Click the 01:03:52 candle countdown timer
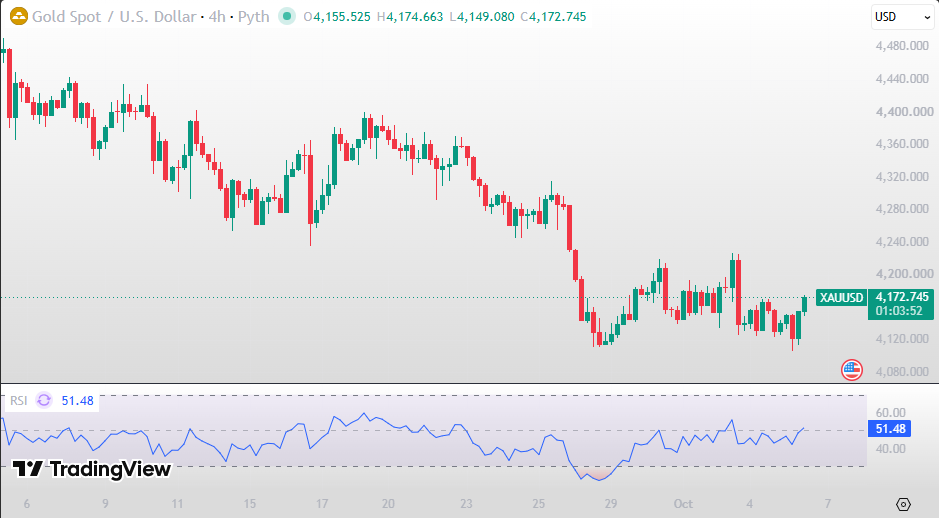939x518 pixels. point(899,311)
